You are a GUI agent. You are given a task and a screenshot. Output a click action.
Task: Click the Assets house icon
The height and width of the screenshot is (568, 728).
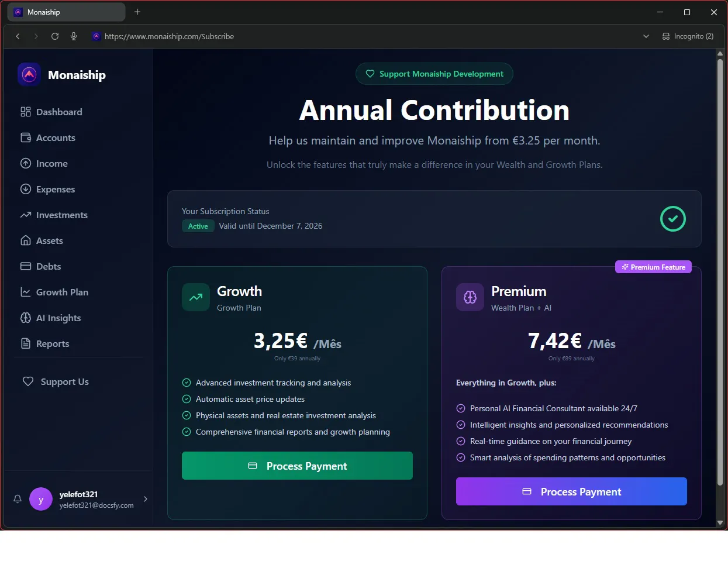(26, 240)
